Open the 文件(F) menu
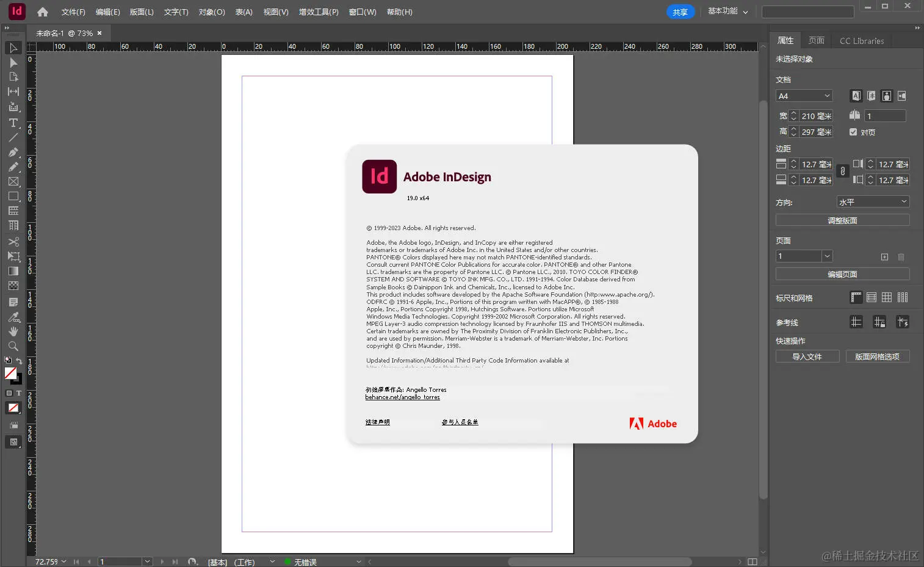924x567 pixels. 73,12
